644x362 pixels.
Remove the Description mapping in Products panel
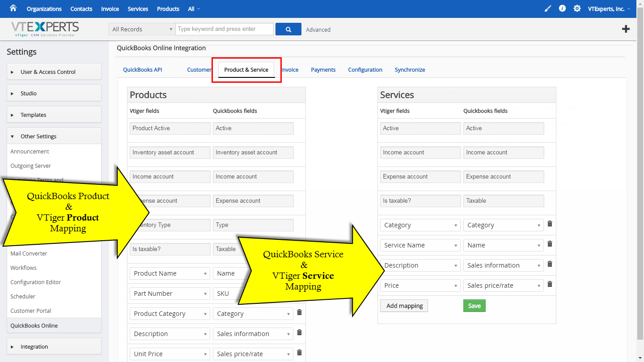coord(299,332)
